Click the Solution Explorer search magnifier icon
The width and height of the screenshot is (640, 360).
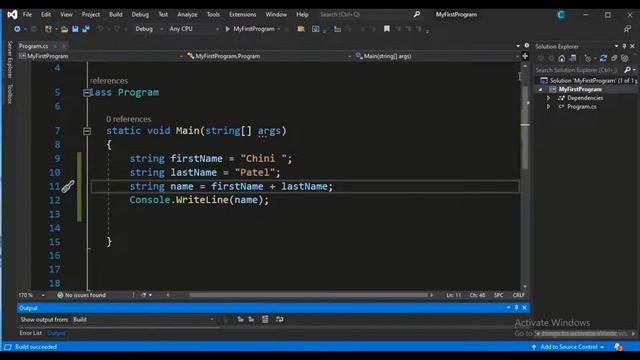[628, 70]
